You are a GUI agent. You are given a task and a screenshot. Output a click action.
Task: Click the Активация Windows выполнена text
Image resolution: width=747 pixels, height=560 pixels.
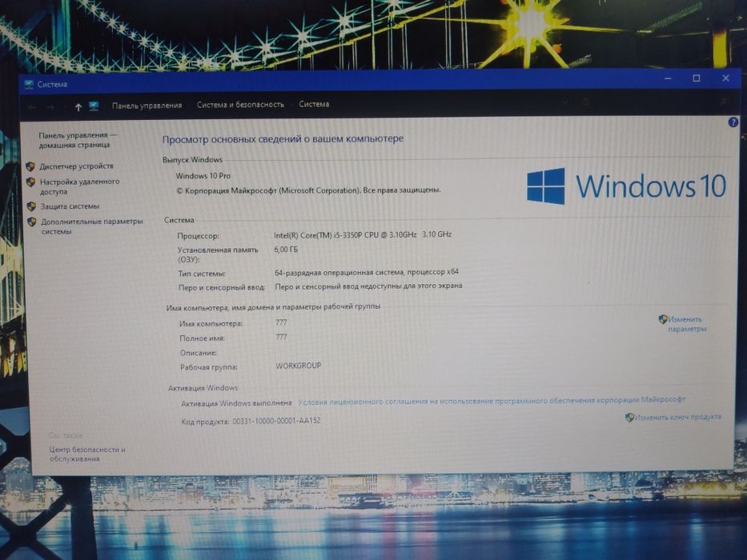pos(236,403)
